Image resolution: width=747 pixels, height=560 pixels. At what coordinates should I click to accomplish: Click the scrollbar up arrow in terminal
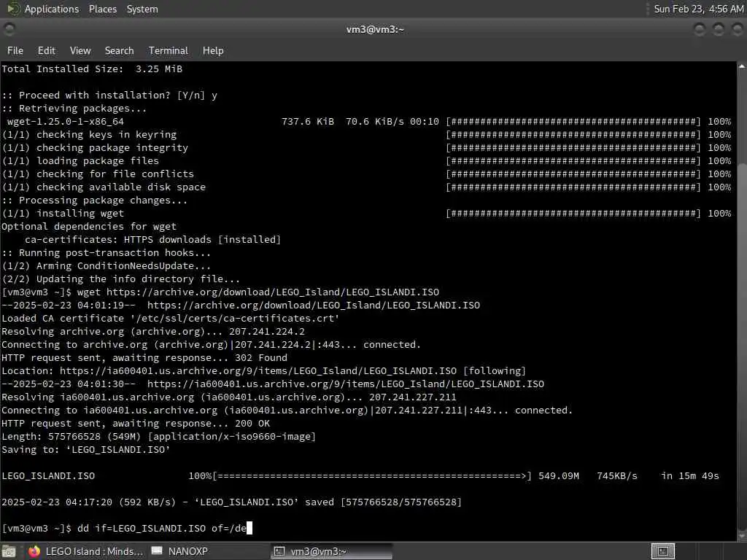click(x=742, y=67)
